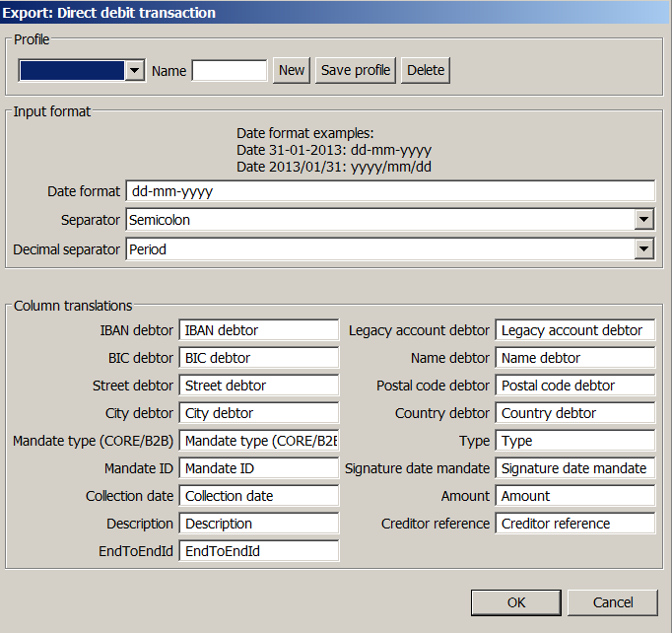Image resolution: width=672 pixels, height=633 pixels.
Task: Confirm the export with OK
Action: [x=516, y=602]
